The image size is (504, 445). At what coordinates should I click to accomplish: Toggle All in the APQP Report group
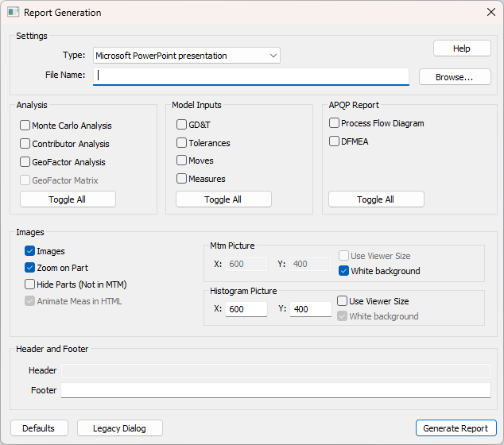[x=376, y=199]
